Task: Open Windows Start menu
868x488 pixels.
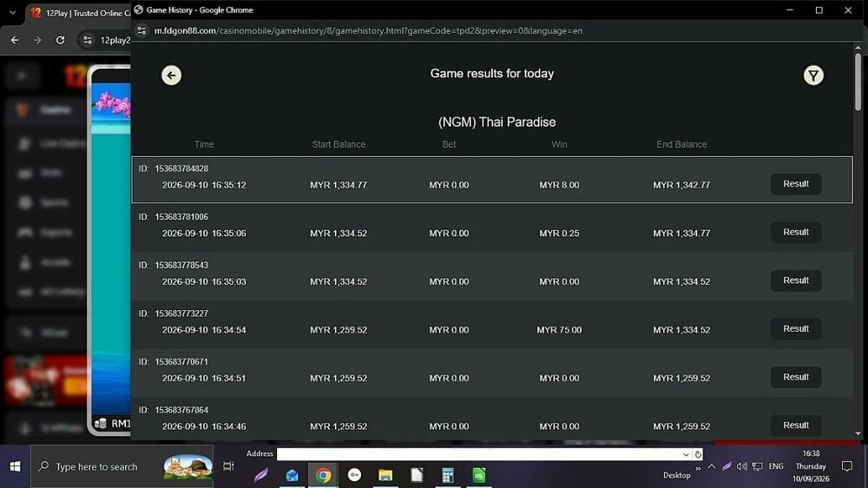Action: 15,466
